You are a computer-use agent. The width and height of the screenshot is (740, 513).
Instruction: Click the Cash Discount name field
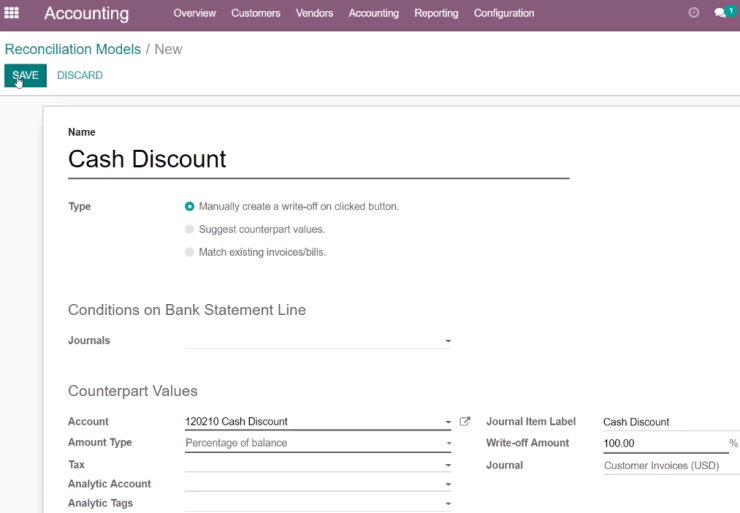coord(319,160)
